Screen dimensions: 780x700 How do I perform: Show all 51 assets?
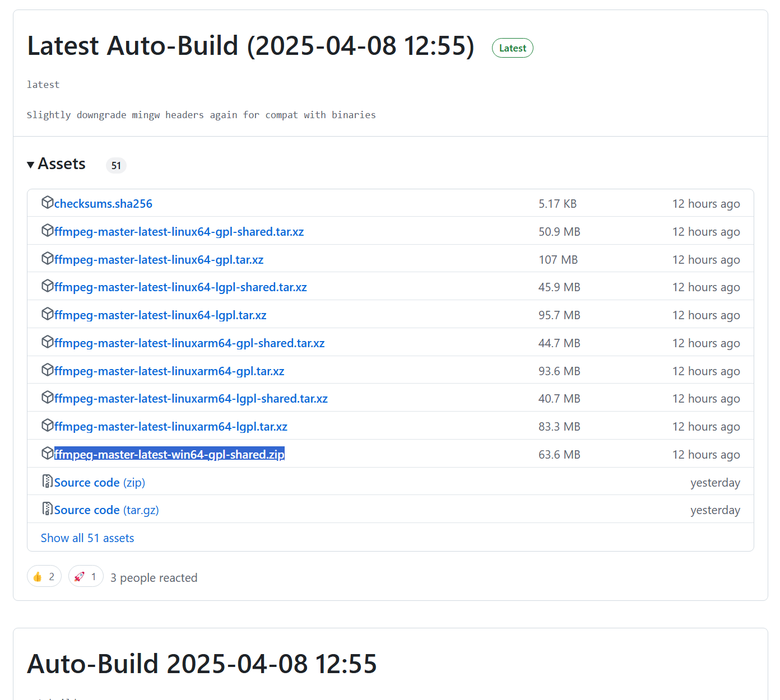(87, 538)
